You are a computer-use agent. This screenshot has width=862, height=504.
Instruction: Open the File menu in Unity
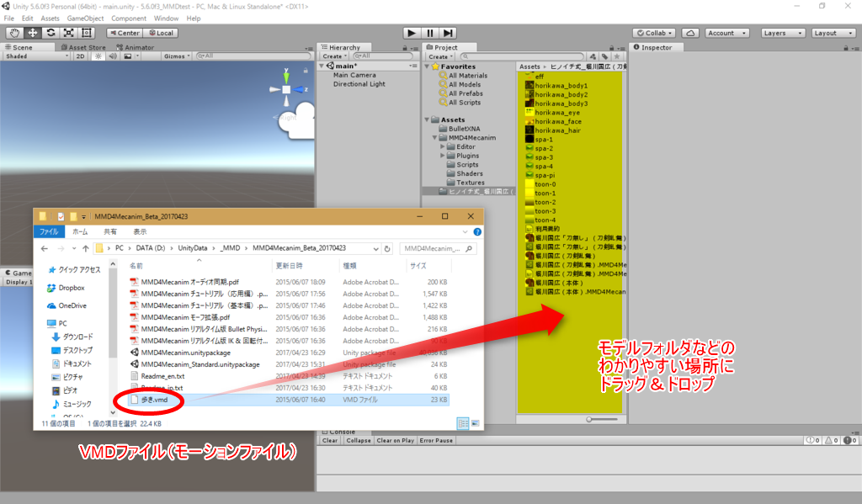coord(8,19)
